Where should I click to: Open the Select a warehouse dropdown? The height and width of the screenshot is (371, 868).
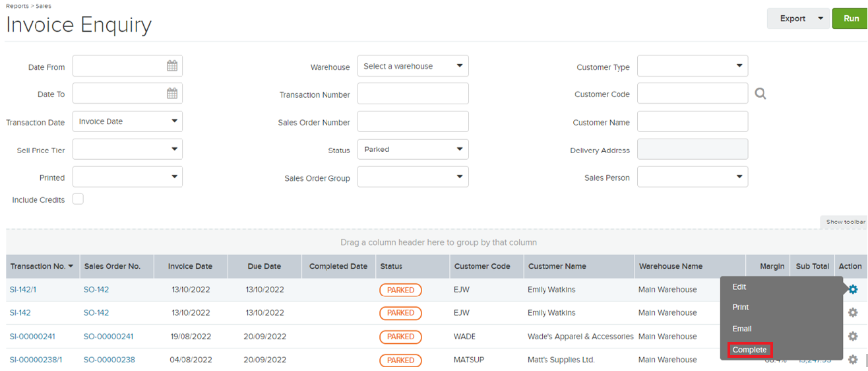click(x=413, y=66)
